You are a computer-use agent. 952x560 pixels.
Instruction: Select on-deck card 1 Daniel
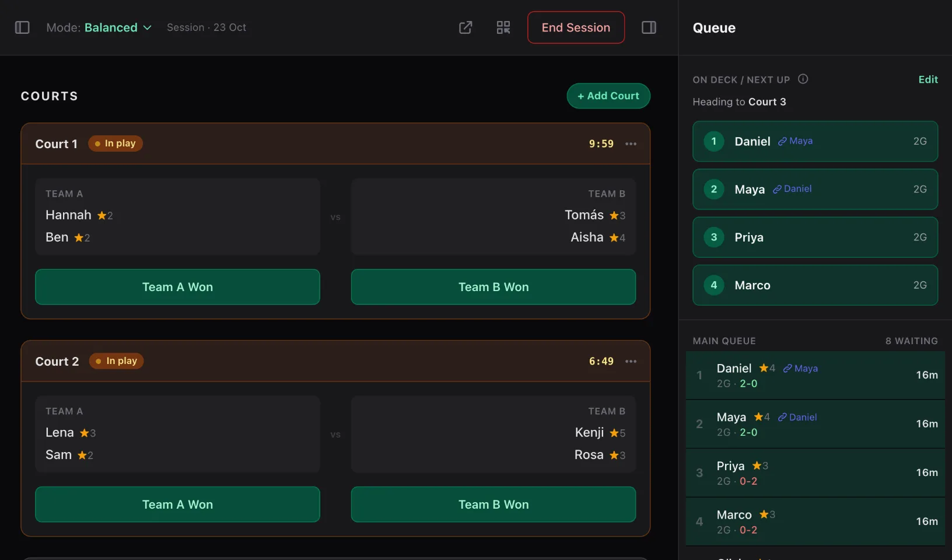(815, 141)
